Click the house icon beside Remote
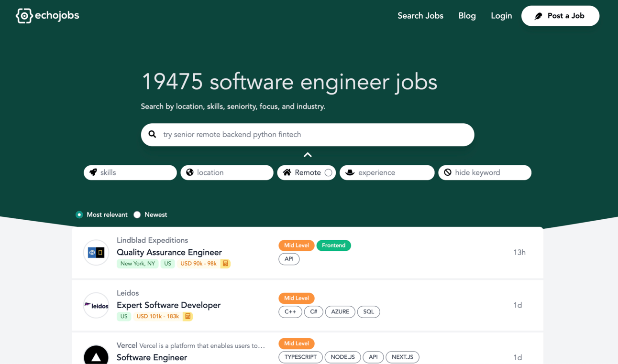 coord(287,172)
